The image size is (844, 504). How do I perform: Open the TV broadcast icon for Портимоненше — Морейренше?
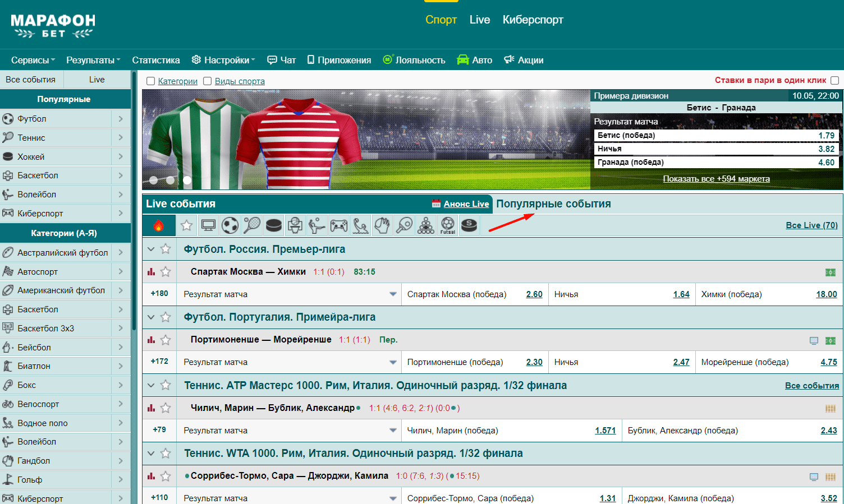pyautogui.click(x=814, y=340)
